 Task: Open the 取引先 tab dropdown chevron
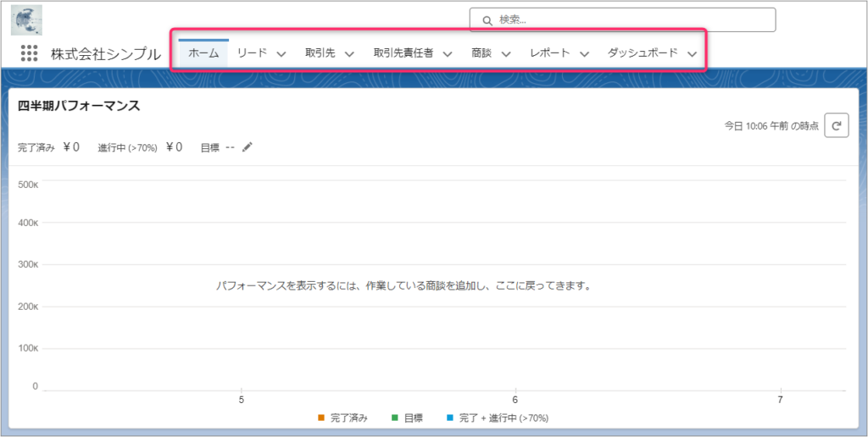(x=349, y=53)
